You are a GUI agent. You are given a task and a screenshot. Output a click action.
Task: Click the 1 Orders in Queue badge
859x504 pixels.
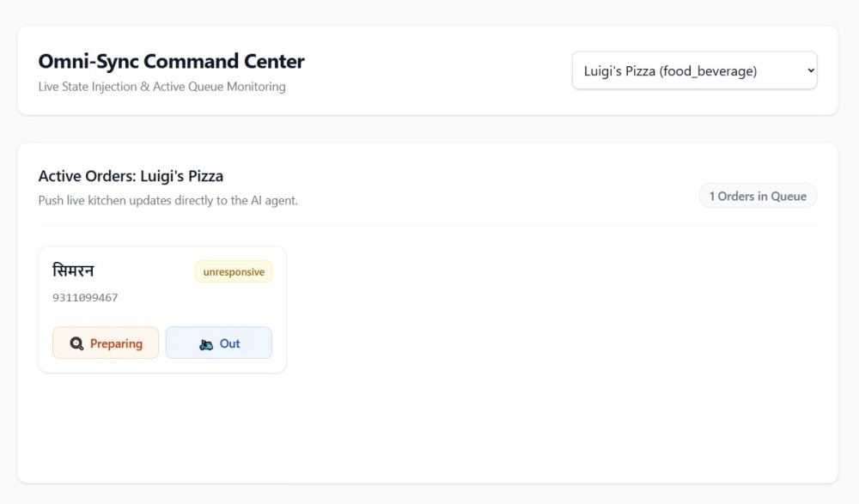(x=758, y=196)
